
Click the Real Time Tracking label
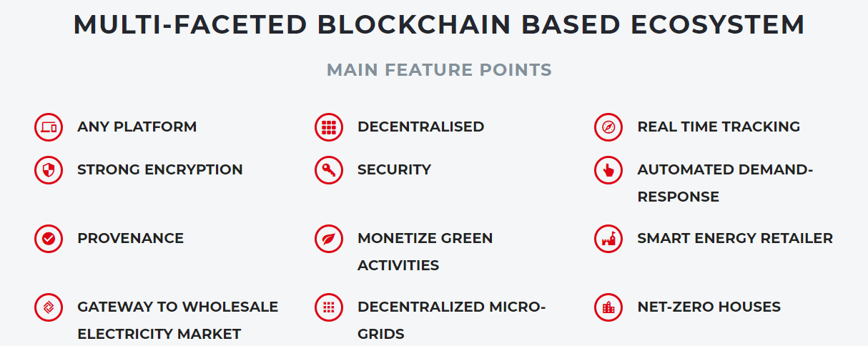[x=719, y=127]
